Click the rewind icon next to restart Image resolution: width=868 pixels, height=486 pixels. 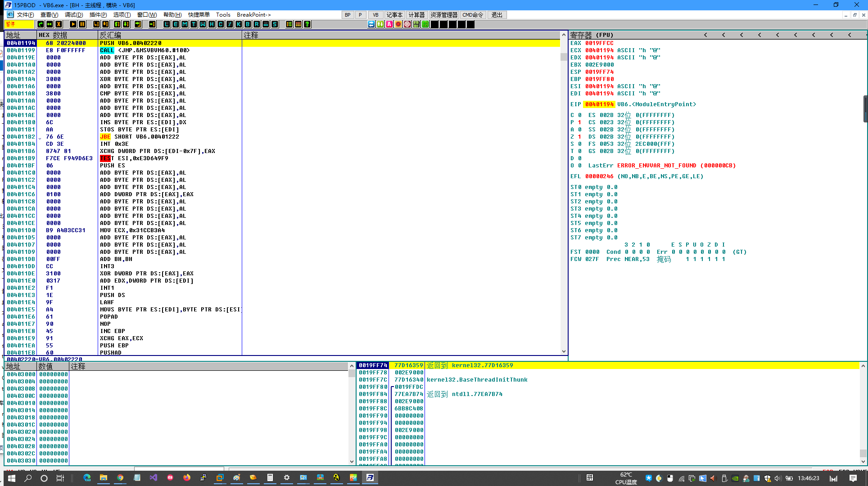(x=50, y=24)
